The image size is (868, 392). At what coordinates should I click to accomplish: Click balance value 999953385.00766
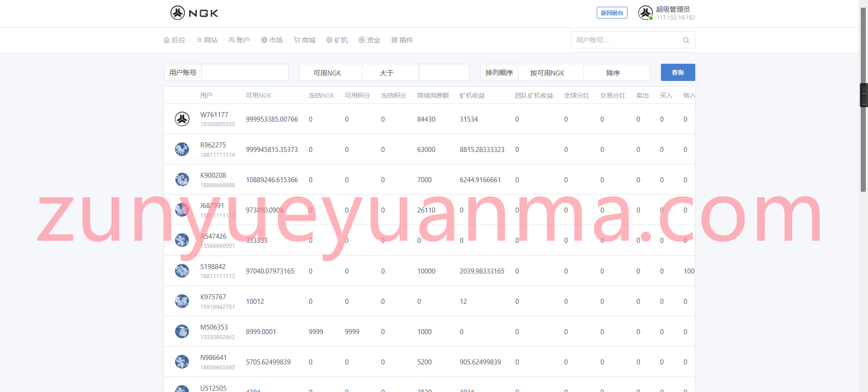tap(272, 119)
